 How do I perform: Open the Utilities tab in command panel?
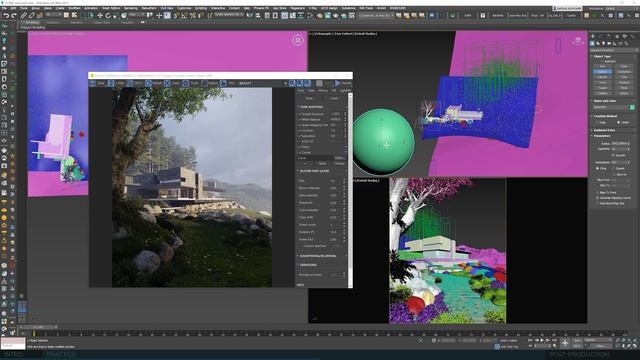click(x=634, y=36)
